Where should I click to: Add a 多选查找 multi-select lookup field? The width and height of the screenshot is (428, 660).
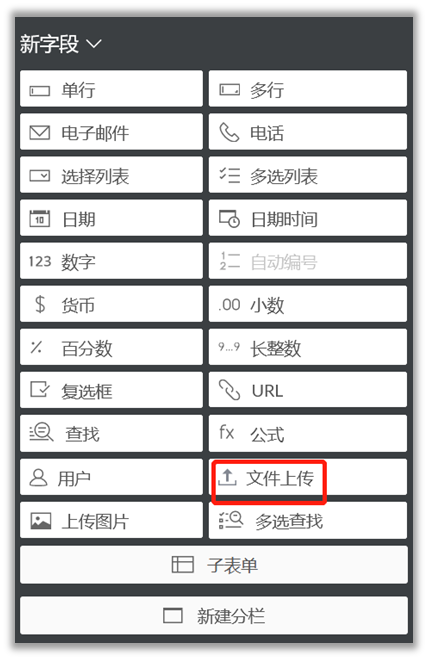[308, 521]
